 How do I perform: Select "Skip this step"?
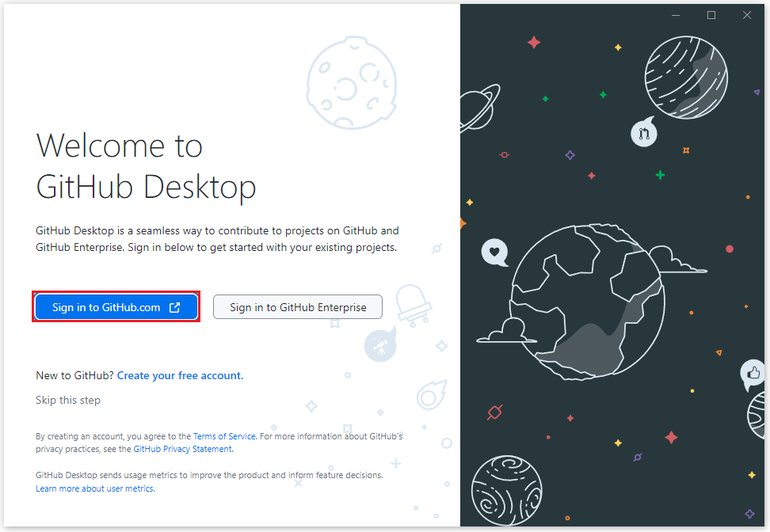67,400
